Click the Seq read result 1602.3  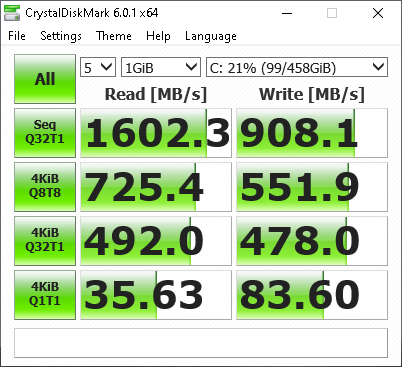(x=156, y=133)
